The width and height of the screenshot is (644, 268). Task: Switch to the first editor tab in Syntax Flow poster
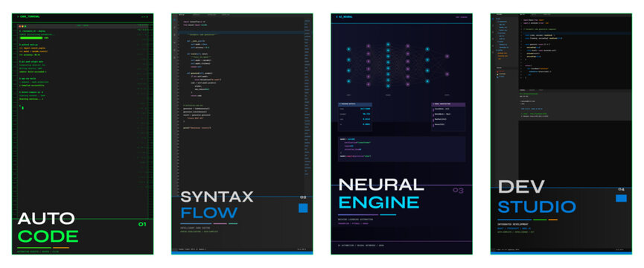(182, 15)
